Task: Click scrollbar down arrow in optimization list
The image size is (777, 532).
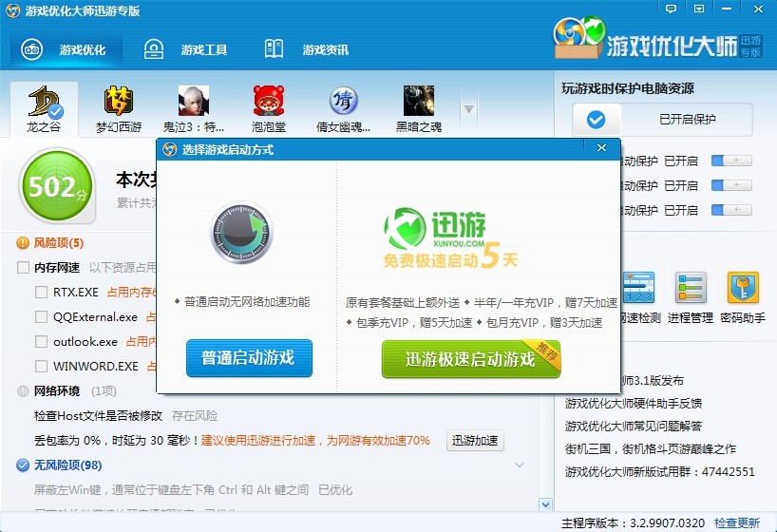Action: (x=545, y=504)
